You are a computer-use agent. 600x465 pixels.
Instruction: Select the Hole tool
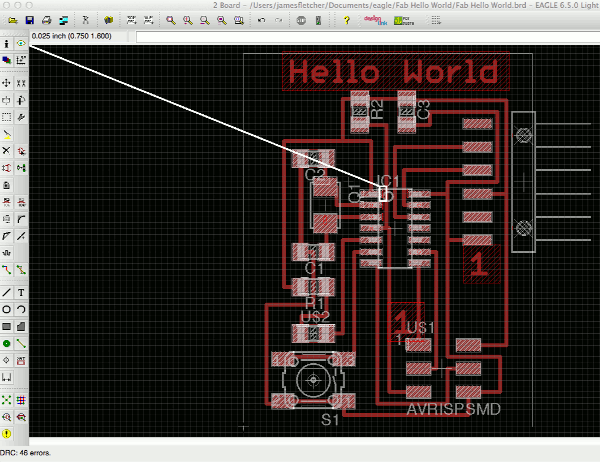[x=6, y=361]
